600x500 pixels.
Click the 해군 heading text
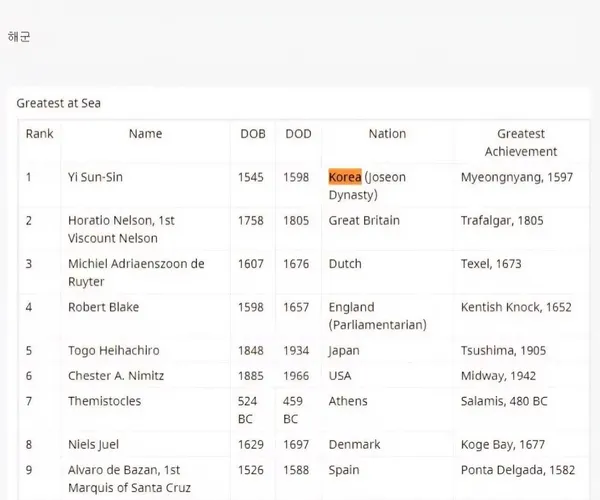pyautogui.click(x=19, y=37)
